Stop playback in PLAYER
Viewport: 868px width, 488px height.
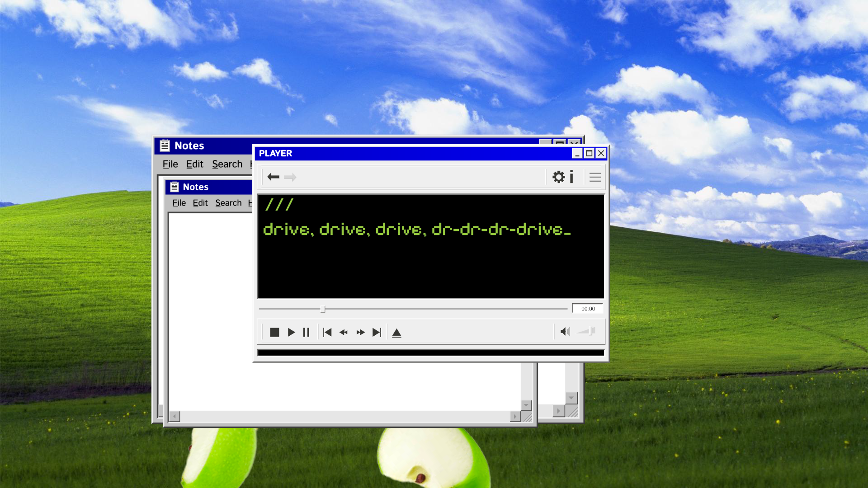(274, 333)
